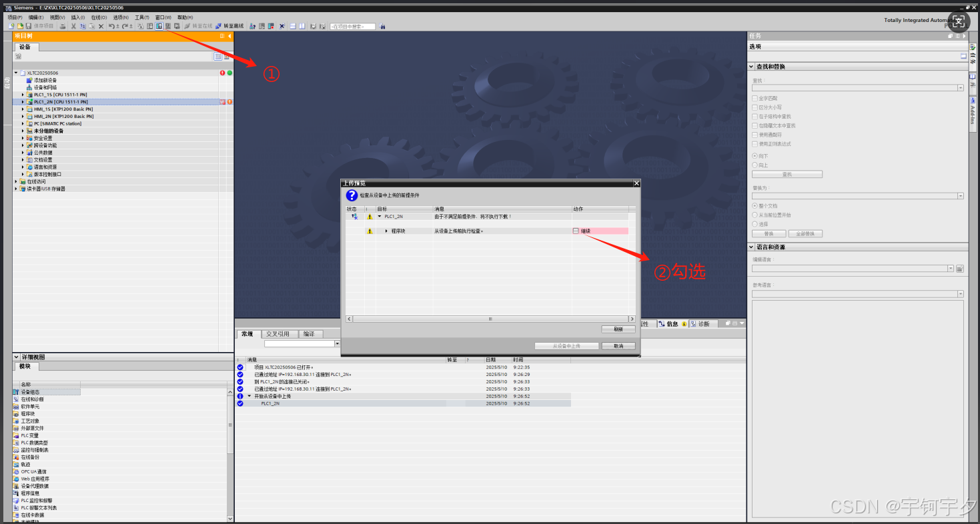This screenshot has width=980, height=524.
Task: Click the Devices & networks tree icon
Action: point(29,87)
